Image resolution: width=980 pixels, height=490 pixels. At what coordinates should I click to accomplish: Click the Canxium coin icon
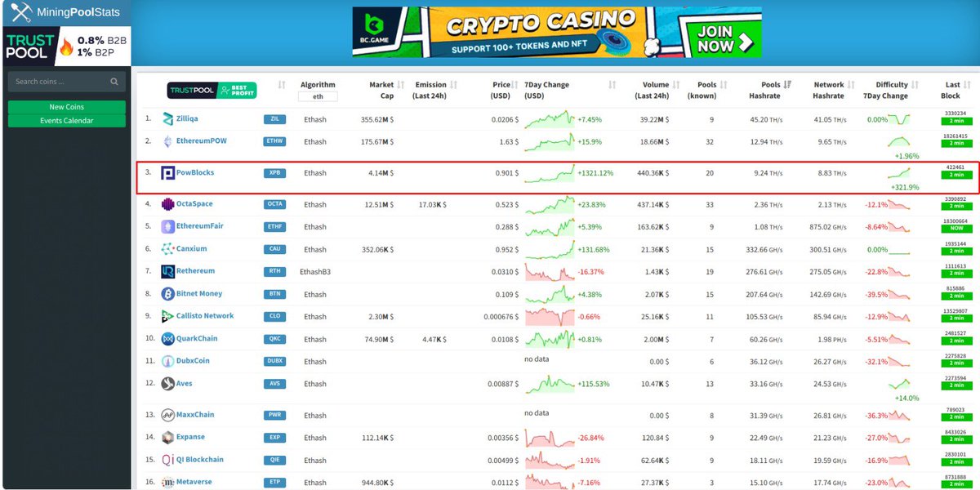(168, 249)
